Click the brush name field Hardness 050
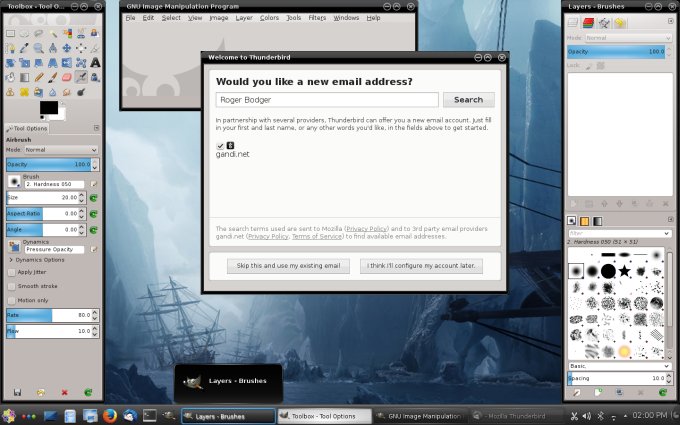 (55, 184)
